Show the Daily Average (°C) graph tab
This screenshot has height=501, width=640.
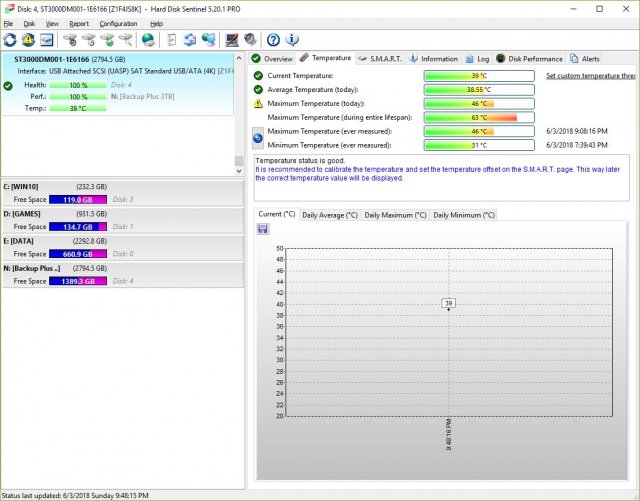click(x=330, y=215)
